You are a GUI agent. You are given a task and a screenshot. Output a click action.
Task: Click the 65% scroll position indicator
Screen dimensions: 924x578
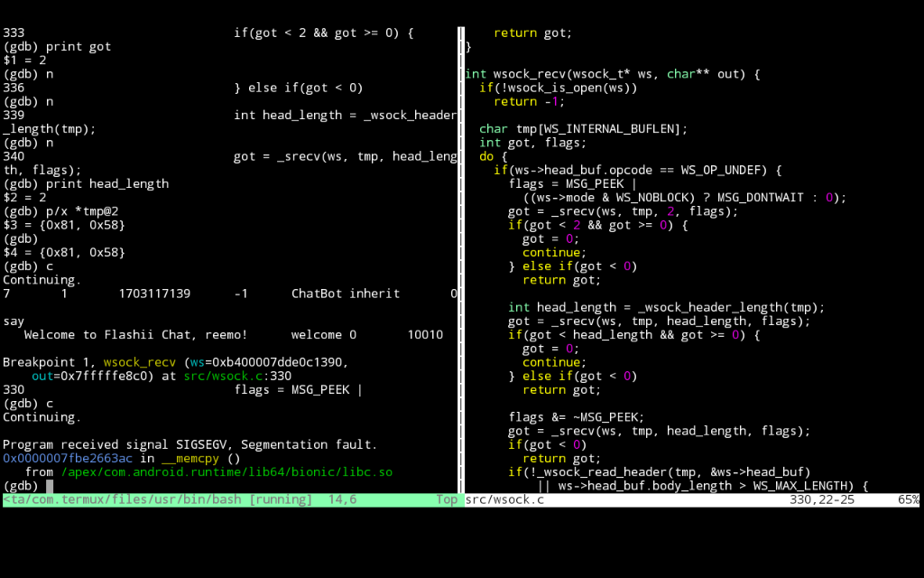[908, 499]
